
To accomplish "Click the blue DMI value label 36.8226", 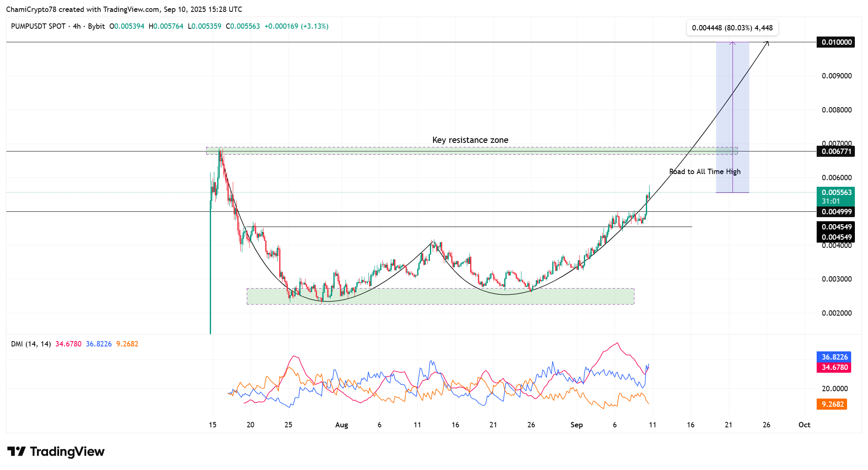I will coord(834,357).
